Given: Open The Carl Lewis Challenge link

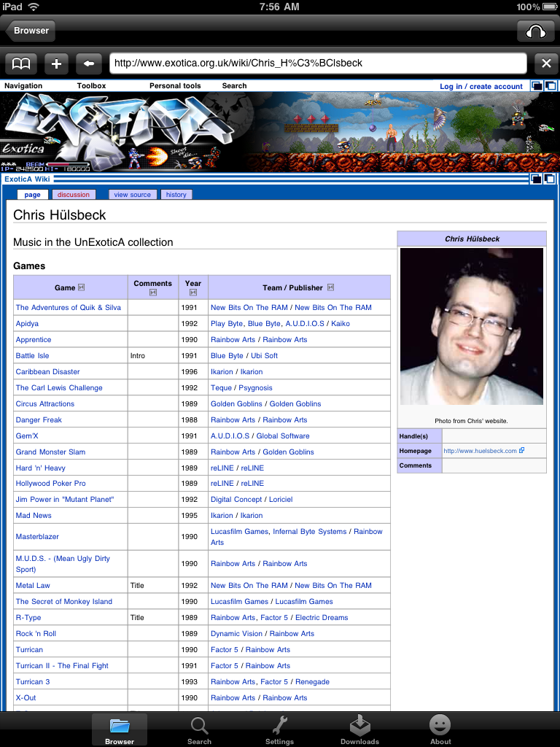Looking at the screenshot, I should 59,388.
